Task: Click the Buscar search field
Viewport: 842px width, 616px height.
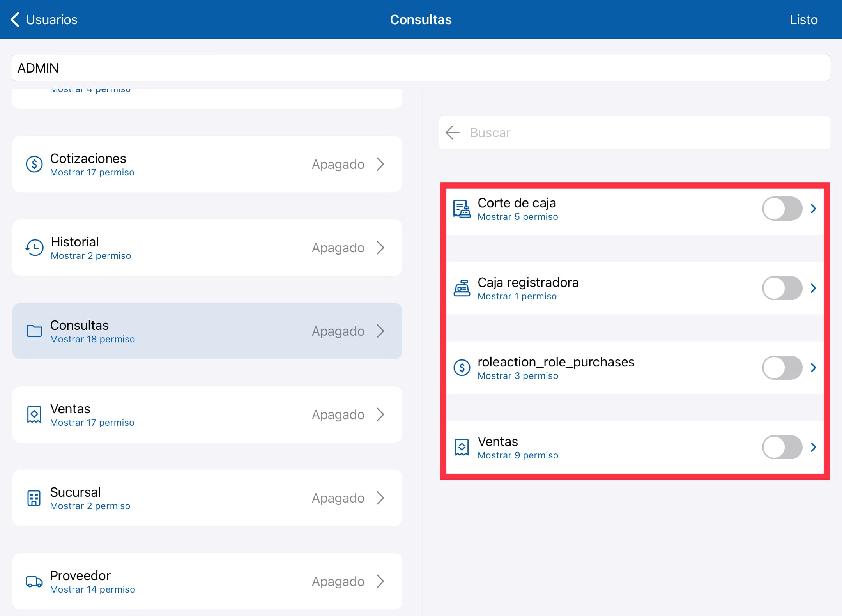Action: click(635, 133)
